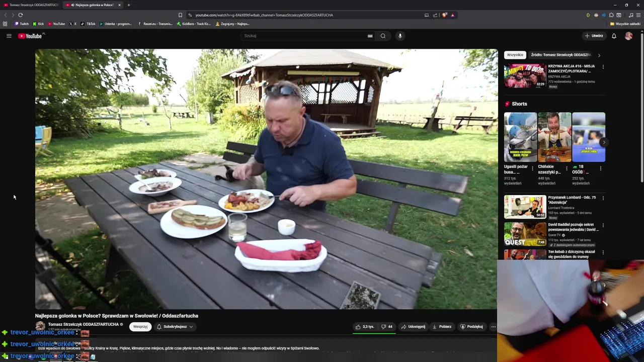Open David Baddiel Quest TV thumbnail

525,234
